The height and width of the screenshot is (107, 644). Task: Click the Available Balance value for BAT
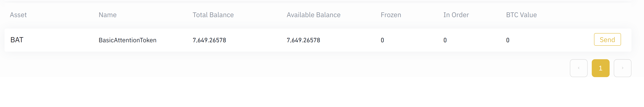[303, 40]
